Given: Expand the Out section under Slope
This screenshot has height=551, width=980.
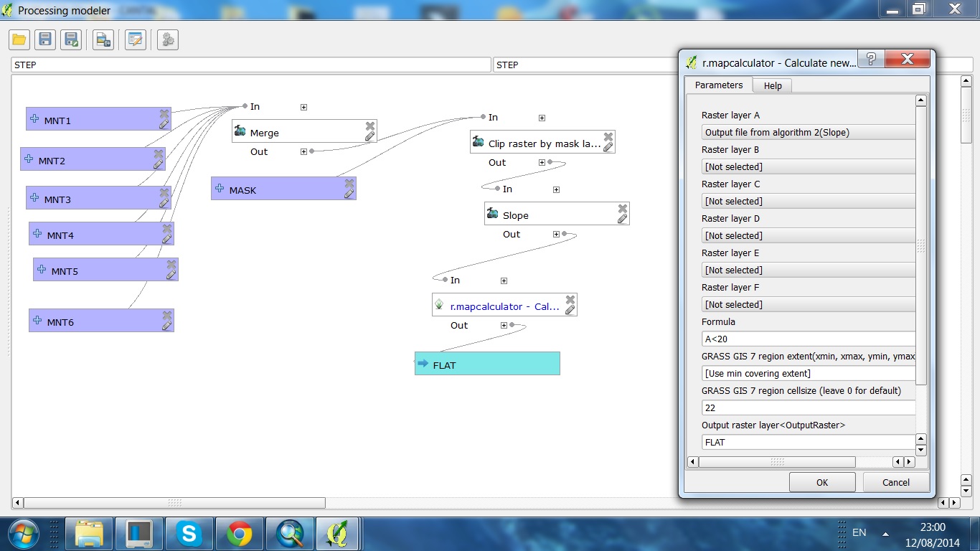Looking at the screenshot, I should pyautogui.click(x=556, y=235).
